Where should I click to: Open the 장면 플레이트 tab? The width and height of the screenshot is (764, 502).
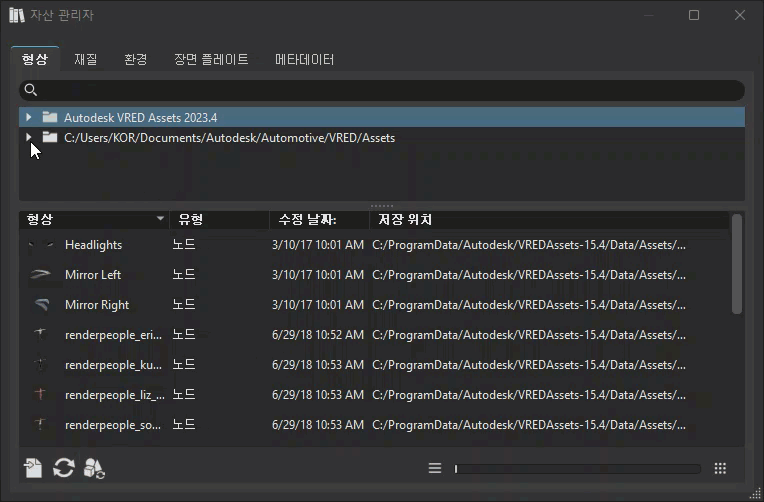point(211,59)
